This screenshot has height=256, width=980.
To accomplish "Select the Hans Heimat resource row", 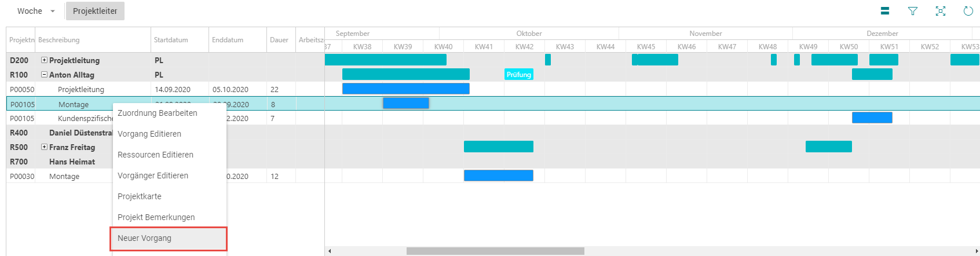I will (x=165, y=162).
